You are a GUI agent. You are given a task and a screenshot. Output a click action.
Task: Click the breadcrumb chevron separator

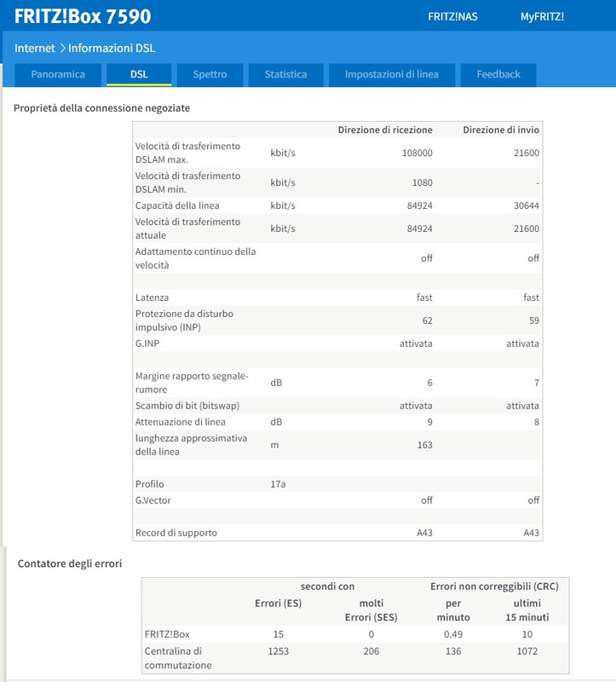62,48
